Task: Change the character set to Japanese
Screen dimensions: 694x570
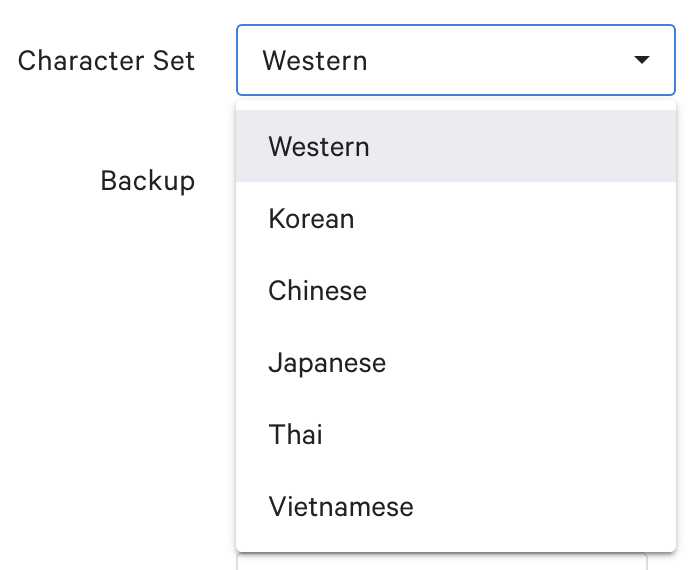Action: point(327,362)
